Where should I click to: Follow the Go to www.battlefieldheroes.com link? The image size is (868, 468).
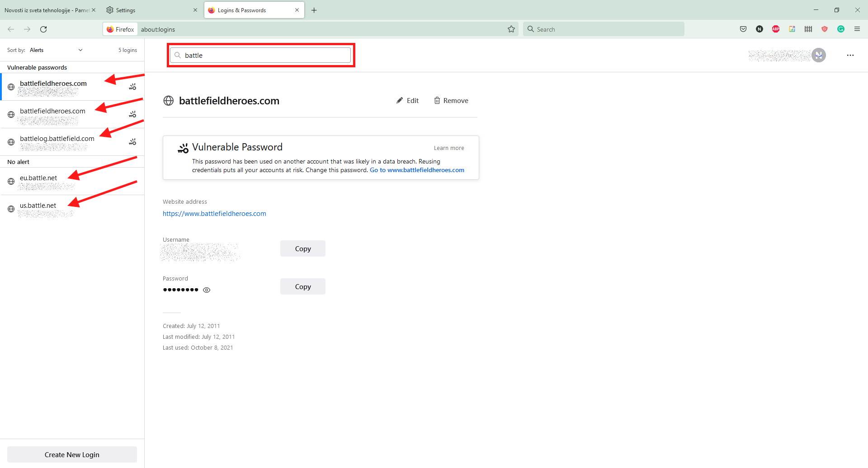[x=417, y=170]
